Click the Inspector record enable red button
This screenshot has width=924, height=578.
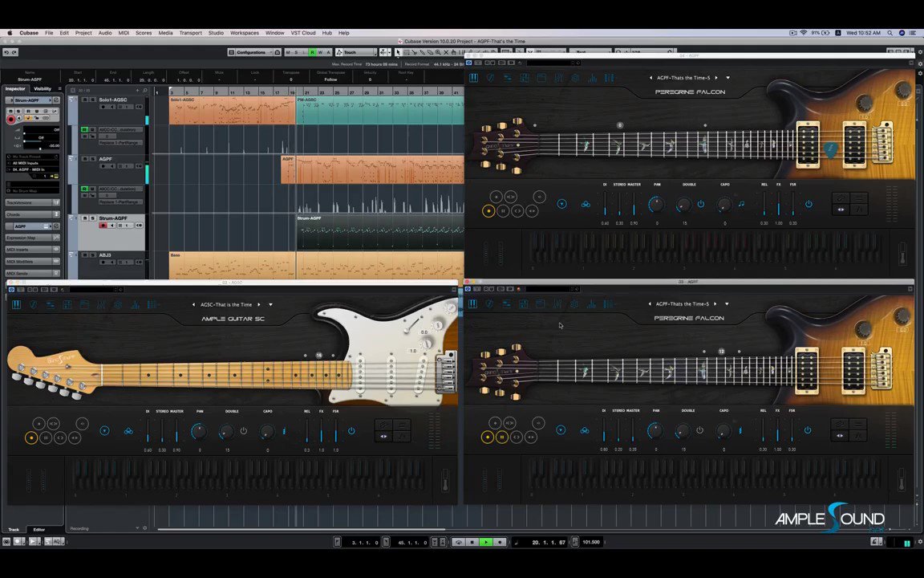pos(10,119)
